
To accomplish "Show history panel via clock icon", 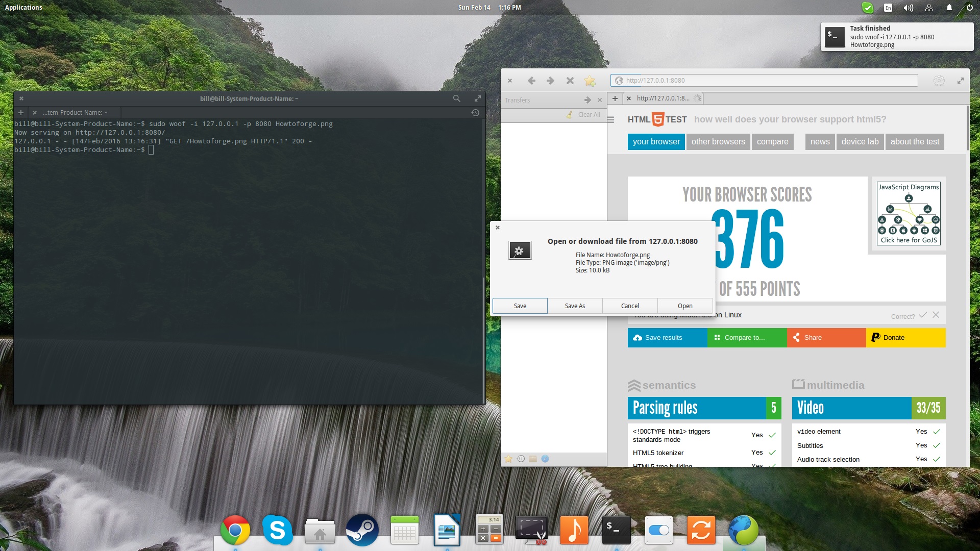I will (x=521, y=459).
